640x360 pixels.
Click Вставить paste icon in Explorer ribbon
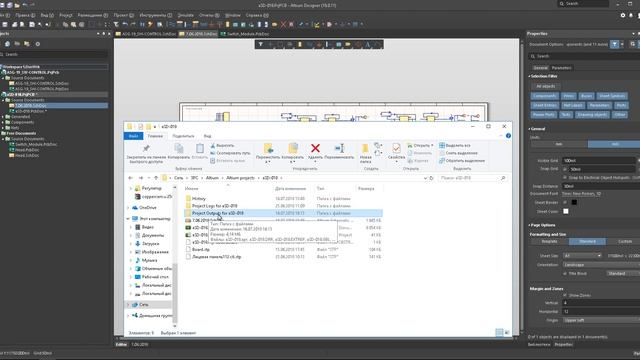point(200,148)
